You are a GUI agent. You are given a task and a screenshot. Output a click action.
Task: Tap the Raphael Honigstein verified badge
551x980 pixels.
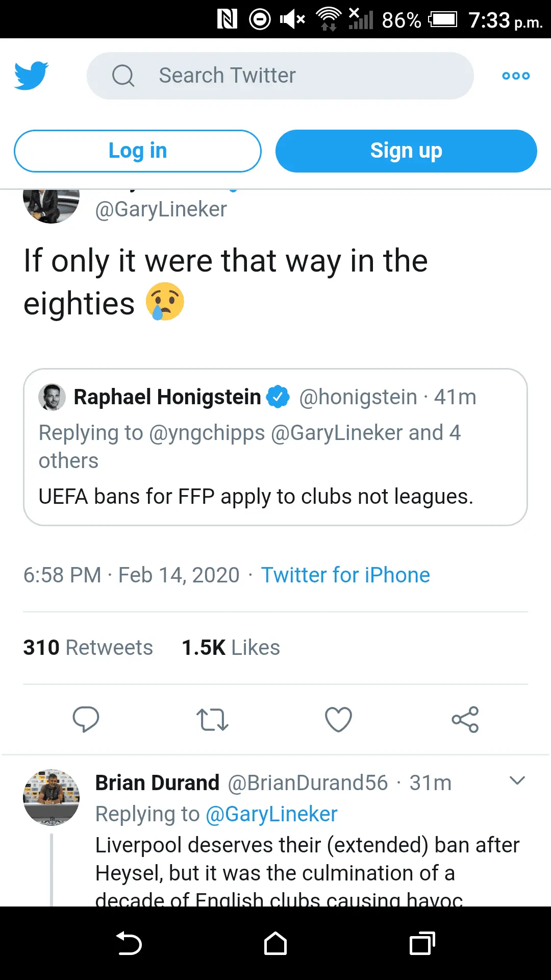point(278,397)
